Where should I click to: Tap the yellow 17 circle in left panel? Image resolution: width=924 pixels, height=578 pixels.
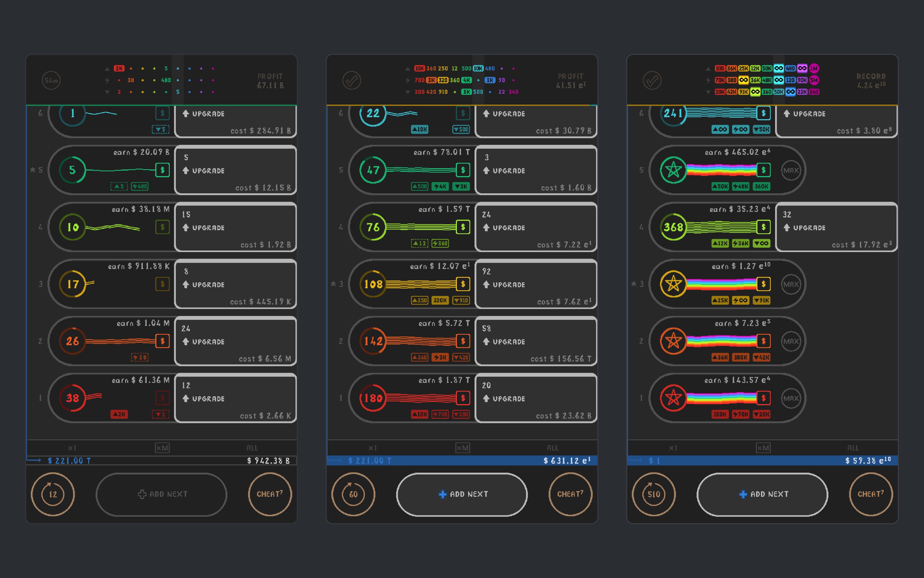[x=73, y=284]
